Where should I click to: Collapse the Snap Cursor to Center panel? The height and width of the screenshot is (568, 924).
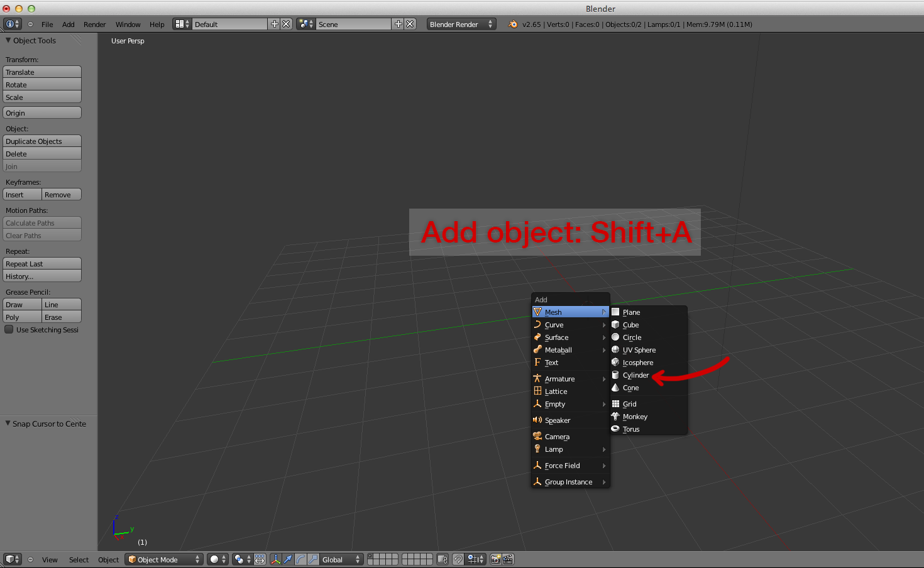point(8,423)
